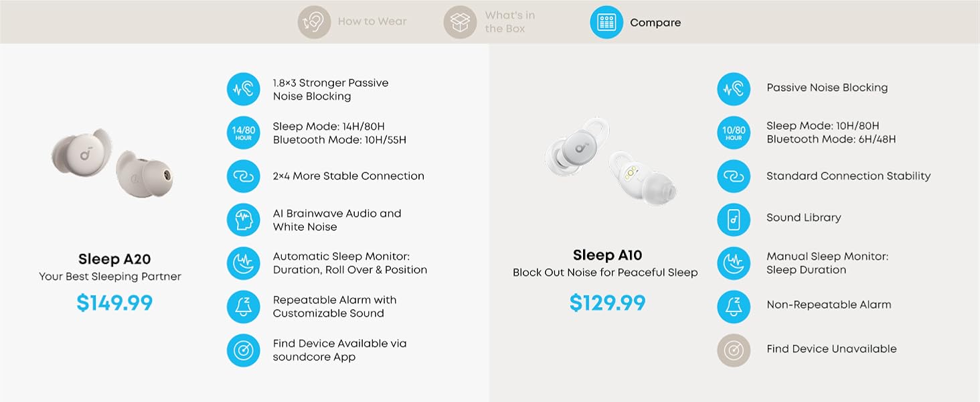Screen dimensions: 980x402
Task: Click the Sleep A10 product title
Action: click(607, 255)
